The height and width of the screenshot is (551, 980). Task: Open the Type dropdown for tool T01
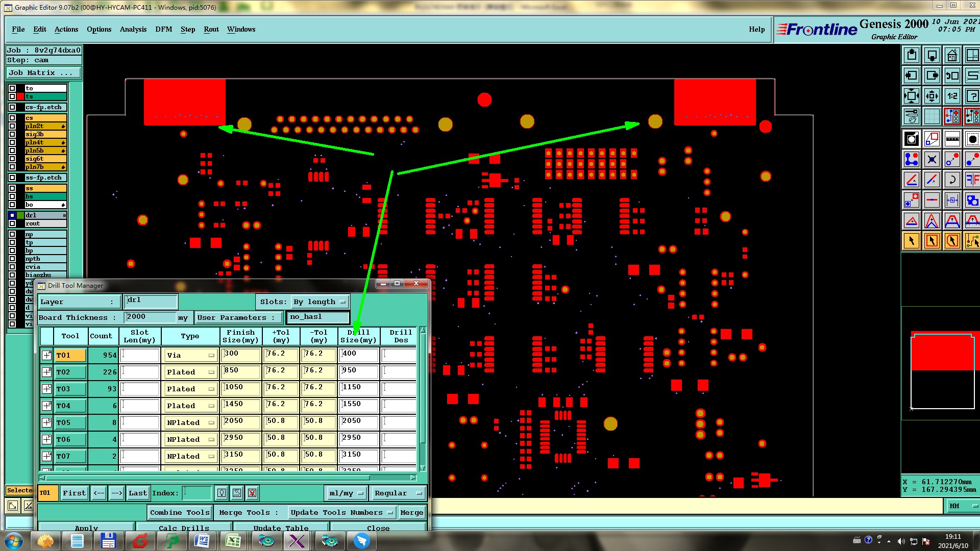190,355
